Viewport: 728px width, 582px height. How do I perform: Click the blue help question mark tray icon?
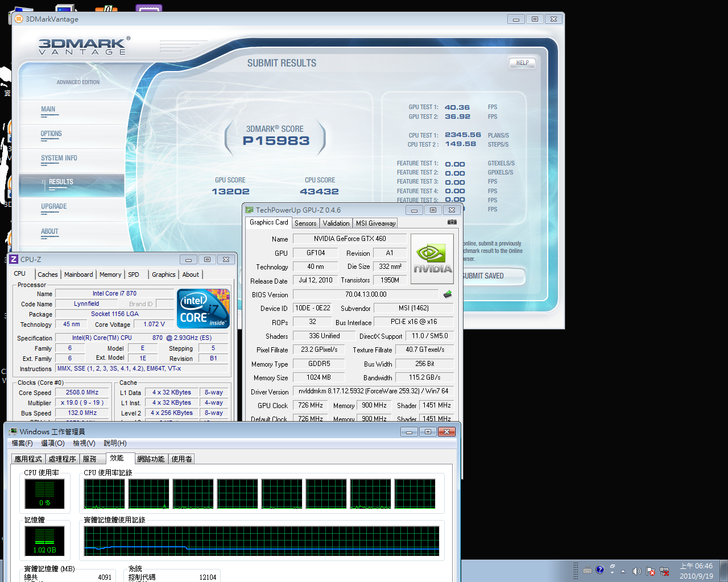pos(600,569)
